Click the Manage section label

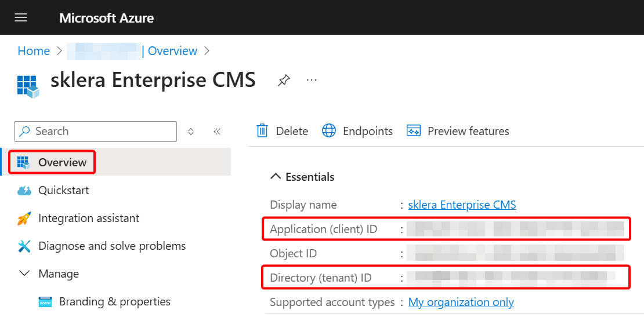[59, 274]
